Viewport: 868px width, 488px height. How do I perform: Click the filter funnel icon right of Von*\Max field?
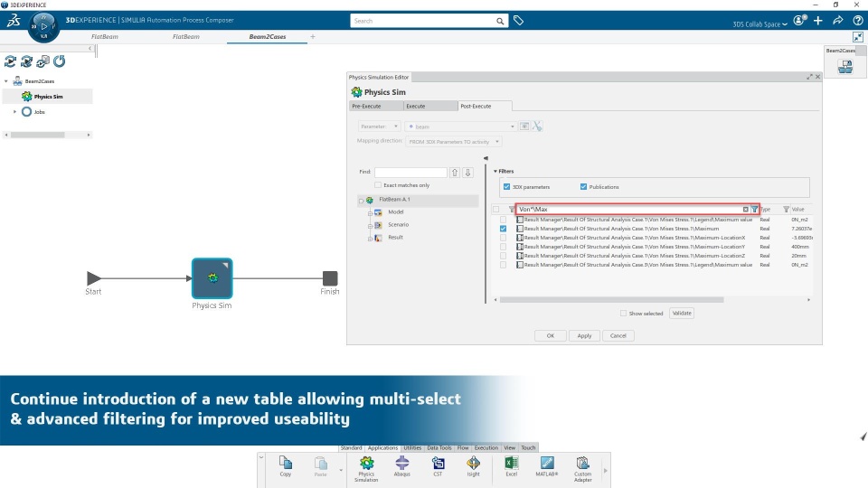pos(754,209)
